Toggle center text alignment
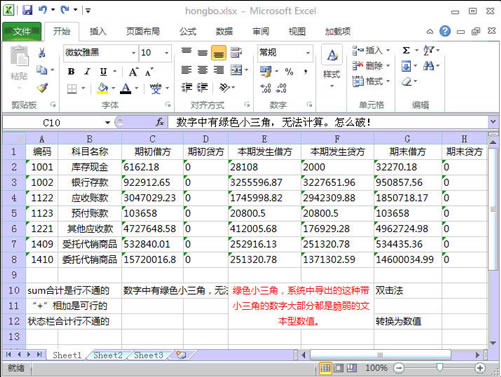The width and height of the screenshot is (501, 377). (x=202, y=70)
